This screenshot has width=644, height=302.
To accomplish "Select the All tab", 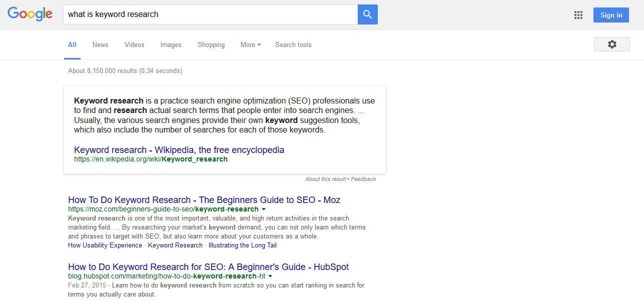I will [x=72, y=44].
